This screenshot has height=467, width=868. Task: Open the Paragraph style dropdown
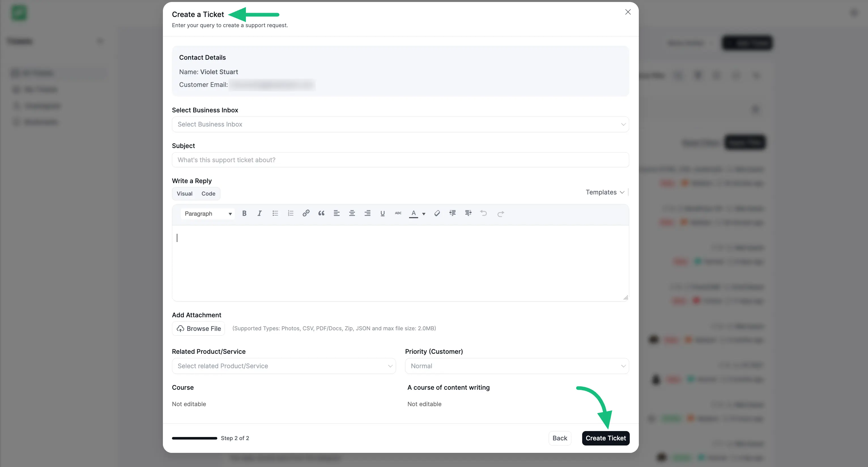click(x=208, y=213)
